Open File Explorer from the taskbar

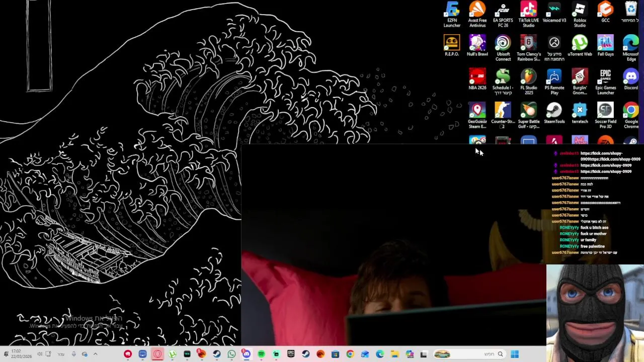point(395,354)
